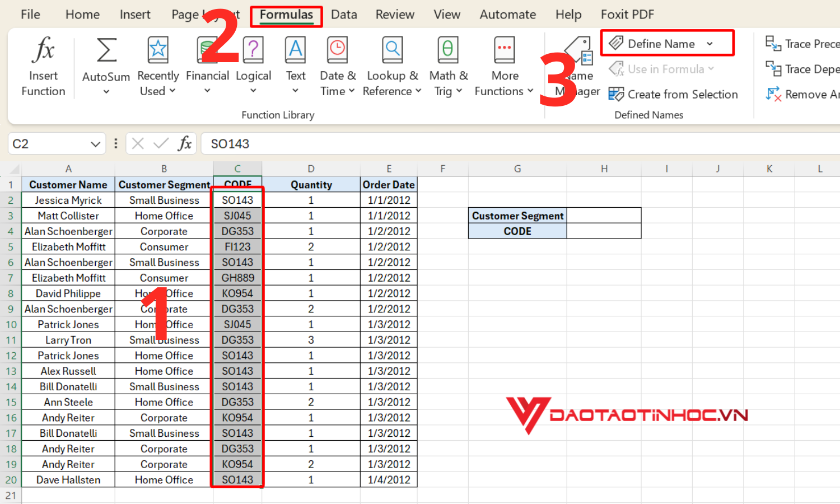The height and width of the screenshot is (504, 840).
Task: Open the Date & Time functions menu
Action: (338, 67)
